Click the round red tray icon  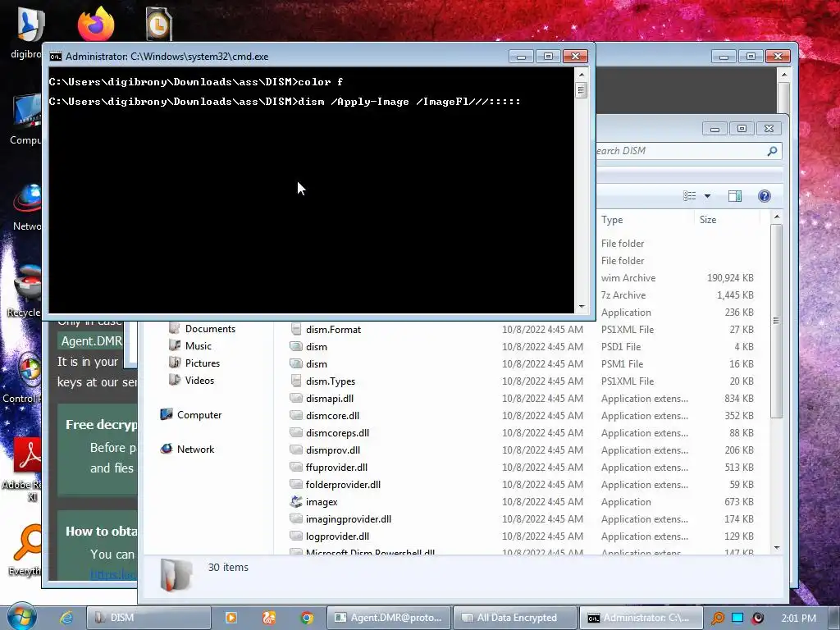[x=757, y=618]
